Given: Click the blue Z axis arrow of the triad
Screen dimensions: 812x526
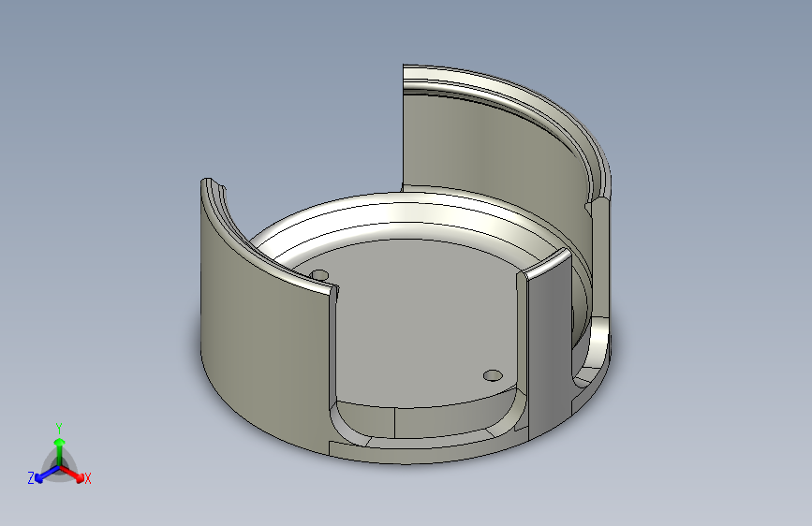Looking at the screenshot, I should coord(47,475).
